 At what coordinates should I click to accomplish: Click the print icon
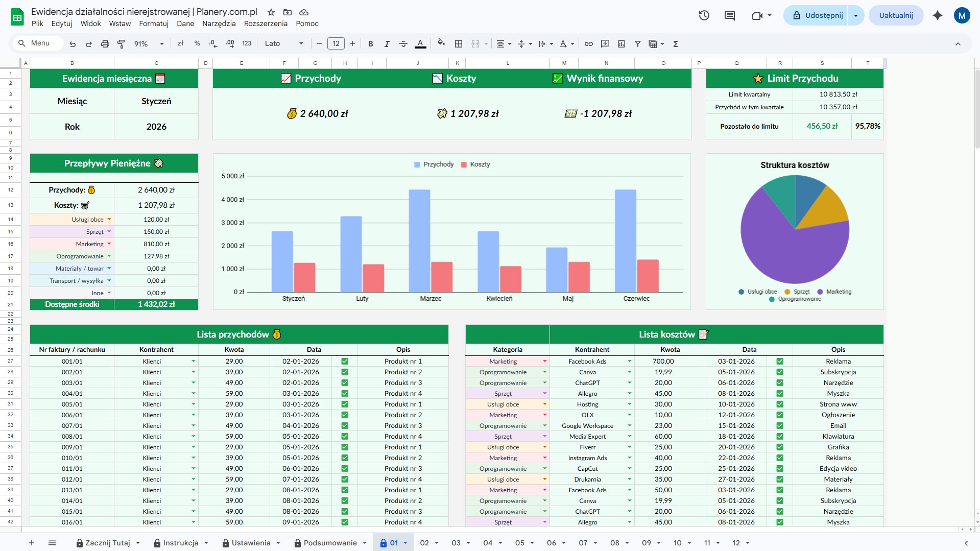105,44
